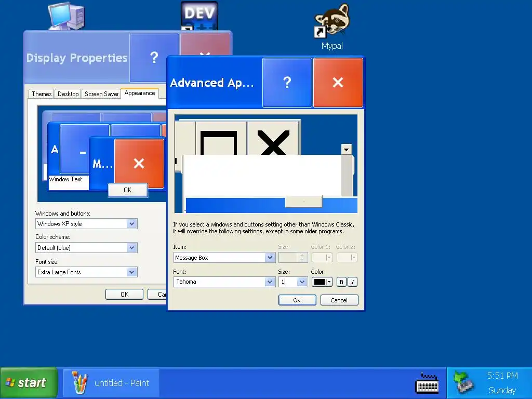Click help button in Advanced Appearance

pyautogui.click(x=287, y=83)
